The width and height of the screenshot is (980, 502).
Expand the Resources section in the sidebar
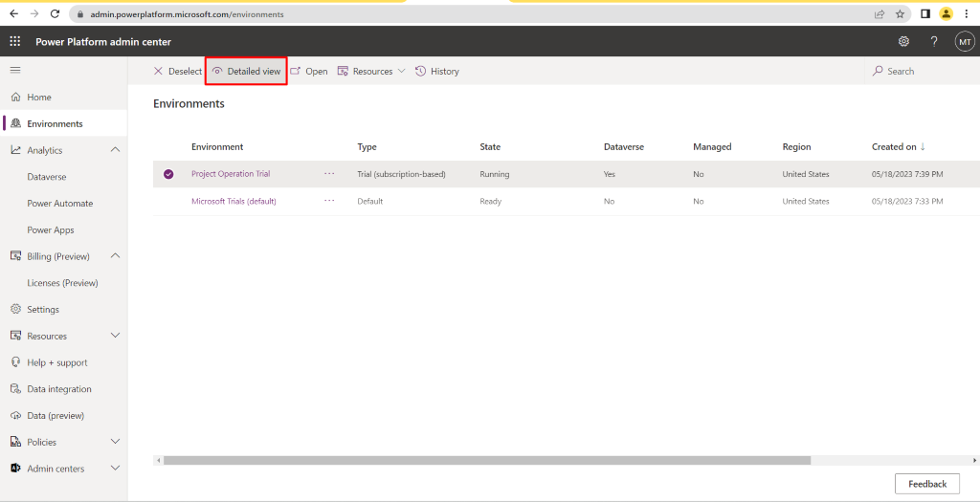click(x=115, y=336)
